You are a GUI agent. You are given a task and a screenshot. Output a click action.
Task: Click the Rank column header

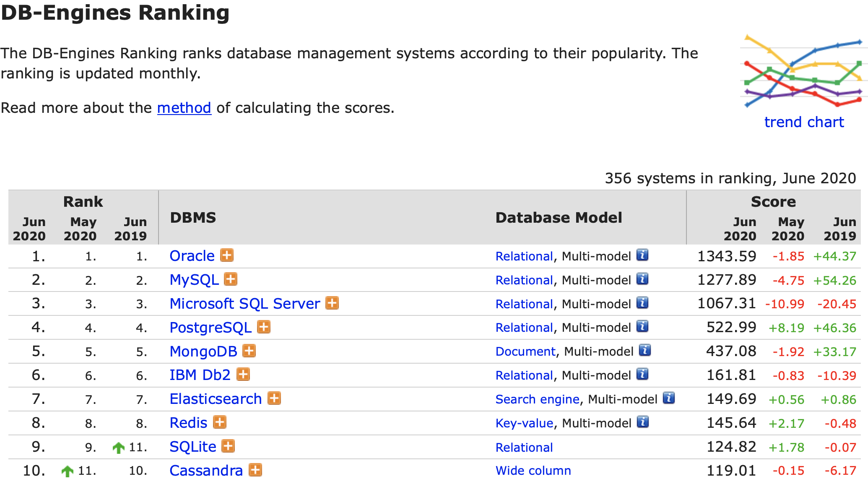pos(83,202)
